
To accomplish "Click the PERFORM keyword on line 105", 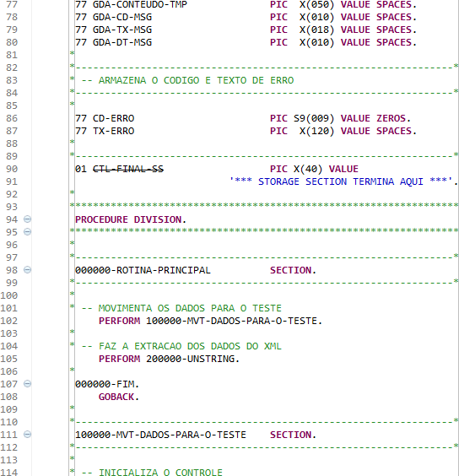I will pyautogui.click(x=119, y=359).
